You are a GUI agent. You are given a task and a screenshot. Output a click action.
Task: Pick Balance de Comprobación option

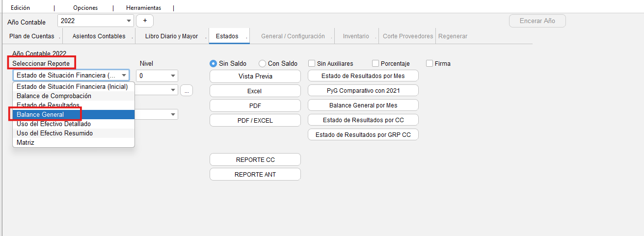(54, 96)
